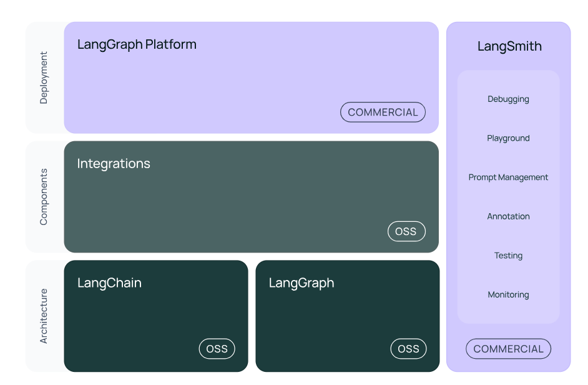Click the Architecture row label
The width and height of the screenshot is (588, 385).
pos(44,315)
